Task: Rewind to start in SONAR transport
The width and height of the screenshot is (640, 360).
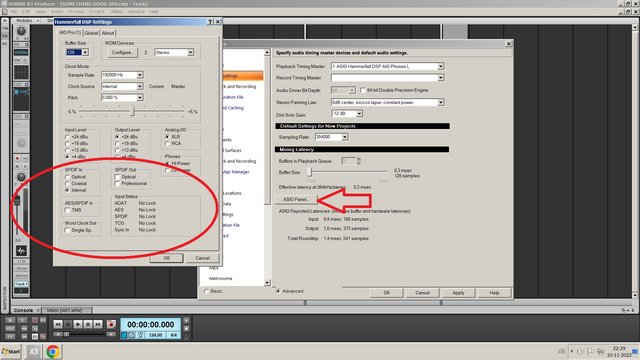Action: click(x=58, y=324)
